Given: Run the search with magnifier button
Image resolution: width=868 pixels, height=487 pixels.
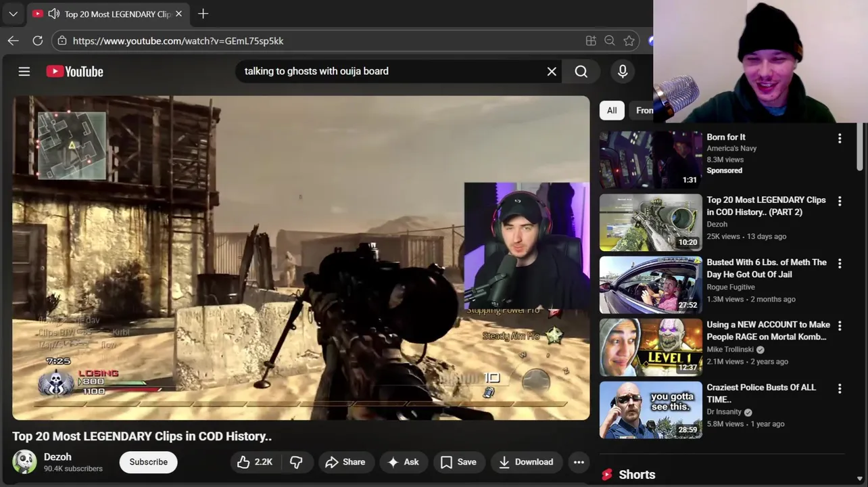Looking at the screenshot, I should point(581,71).
